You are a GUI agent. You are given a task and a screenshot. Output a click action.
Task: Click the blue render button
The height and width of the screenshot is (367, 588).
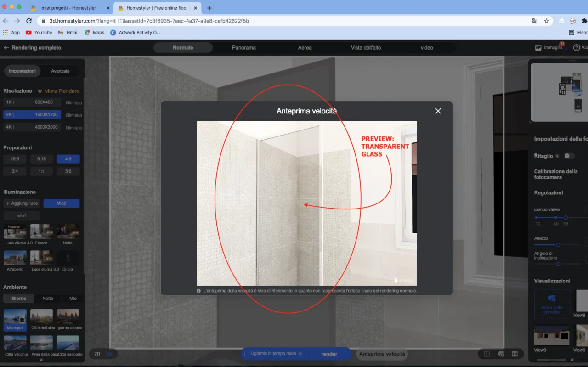329,354
